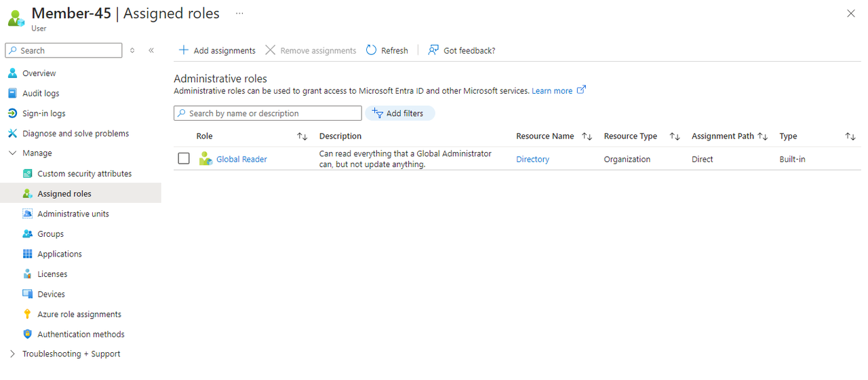This screenshot has height=380, width=868.
Task: Click the Built-in type cell
Action: (x=793, y=159)
